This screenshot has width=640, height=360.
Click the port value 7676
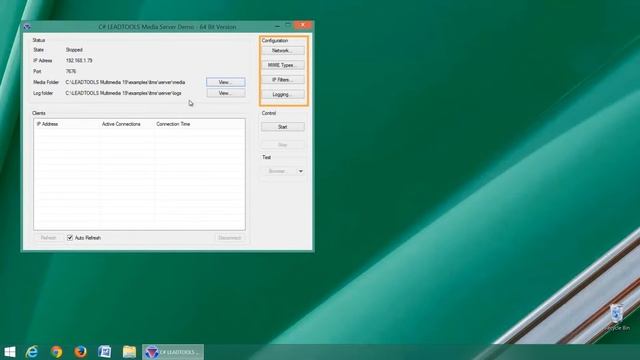[x=71, y=71]
